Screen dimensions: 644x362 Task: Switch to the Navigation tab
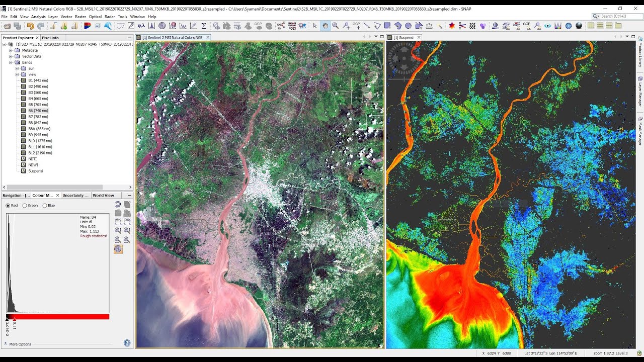click(x=16, y=195)
